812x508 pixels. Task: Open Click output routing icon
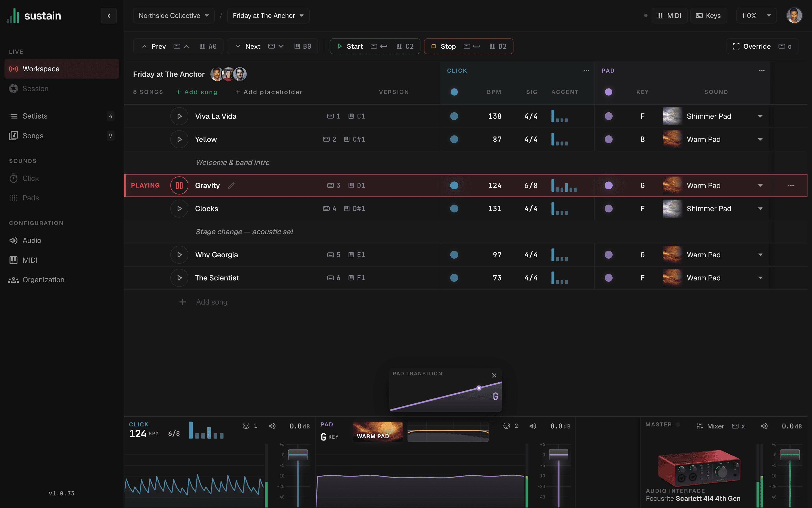tap(246, 426)
